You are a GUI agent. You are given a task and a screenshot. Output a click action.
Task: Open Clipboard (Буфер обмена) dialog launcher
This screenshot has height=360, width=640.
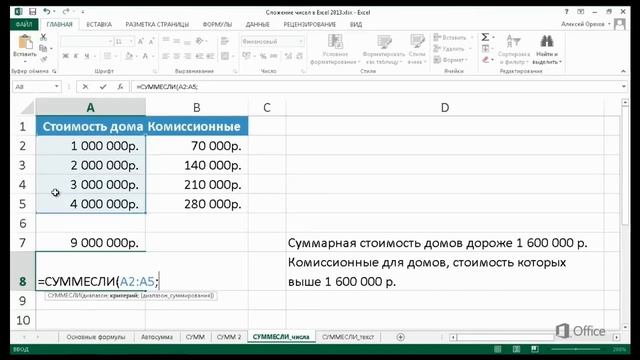[x=54, y=71]
